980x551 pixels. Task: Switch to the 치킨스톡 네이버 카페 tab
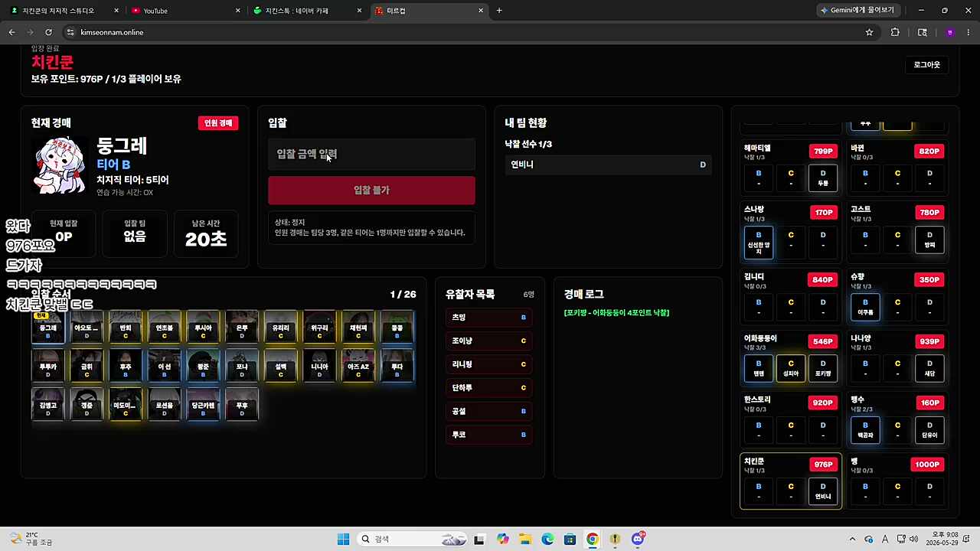[x=306, y=11]
